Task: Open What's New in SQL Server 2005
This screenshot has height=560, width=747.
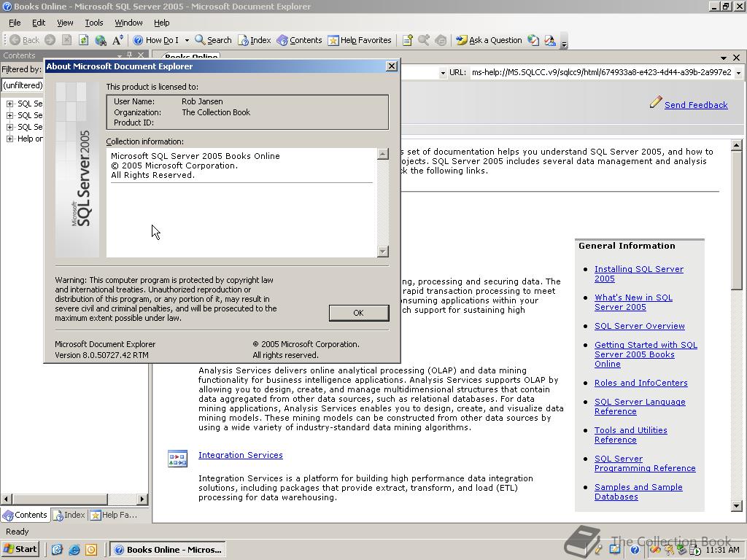Action: click(633, 303)
